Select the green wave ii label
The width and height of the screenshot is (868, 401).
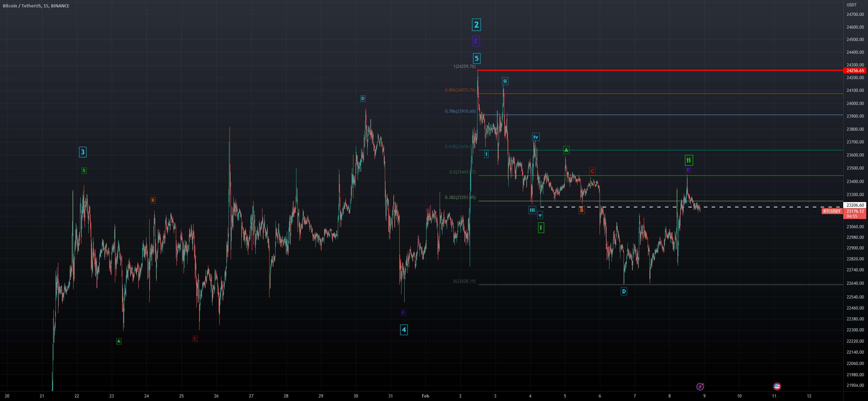coord(689,160)
